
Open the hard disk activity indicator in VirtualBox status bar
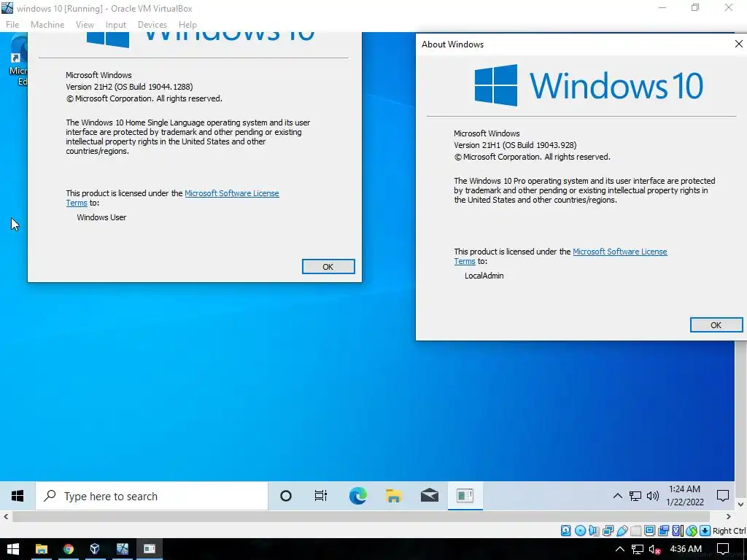[565, 530]
